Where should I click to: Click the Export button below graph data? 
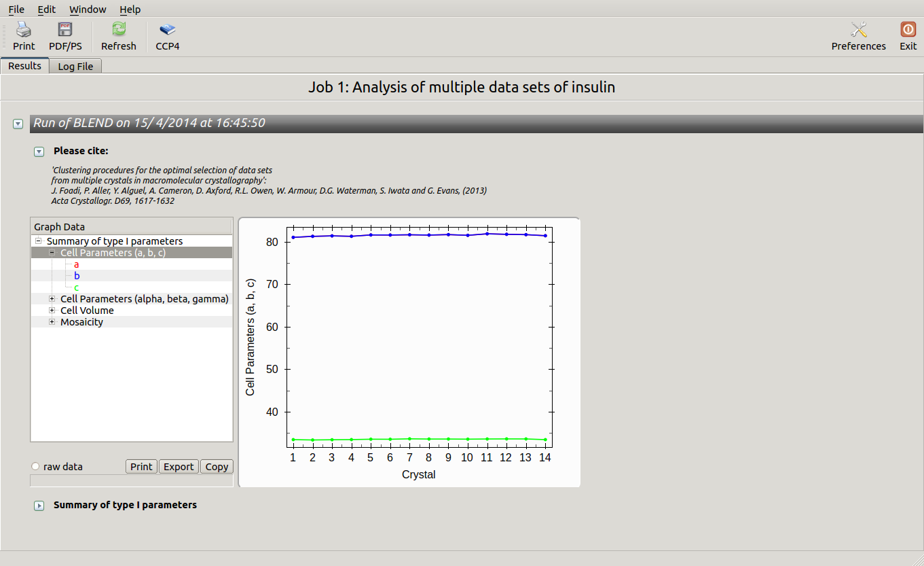click(179, 467)
